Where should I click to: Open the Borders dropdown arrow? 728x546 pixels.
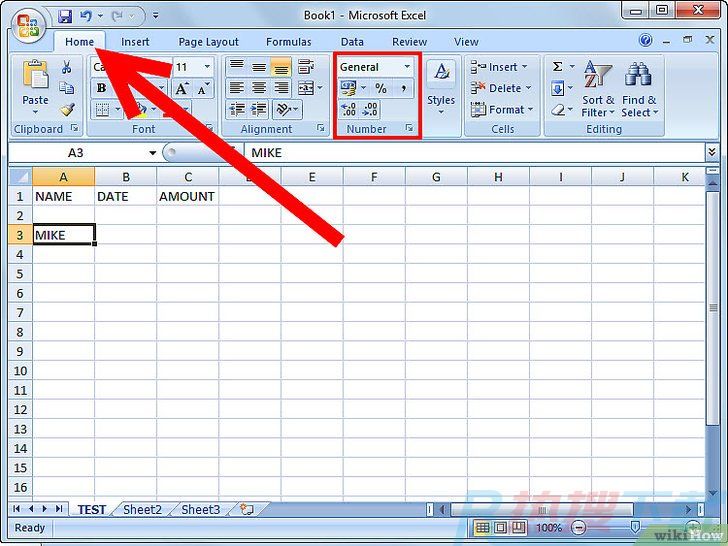click(118, 110)
